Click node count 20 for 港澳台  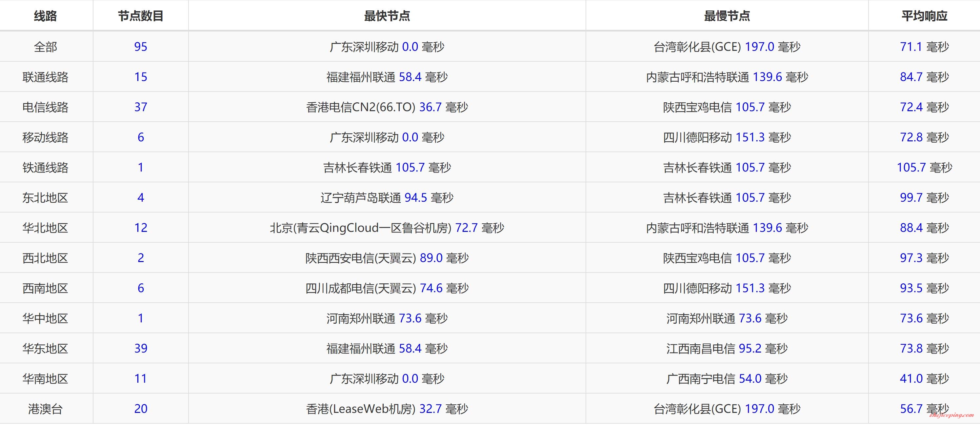[141, 409]
